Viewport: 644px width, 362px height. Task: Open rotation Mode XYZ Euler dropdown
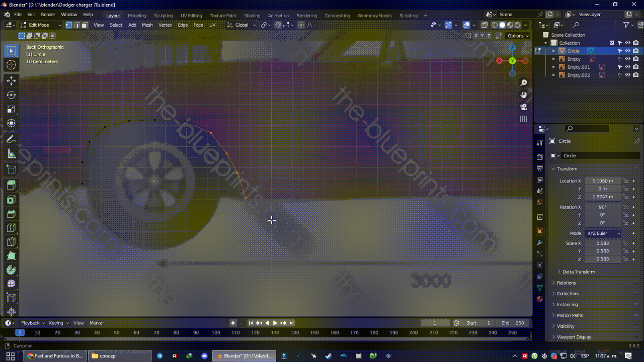click(x=603, y=233)
